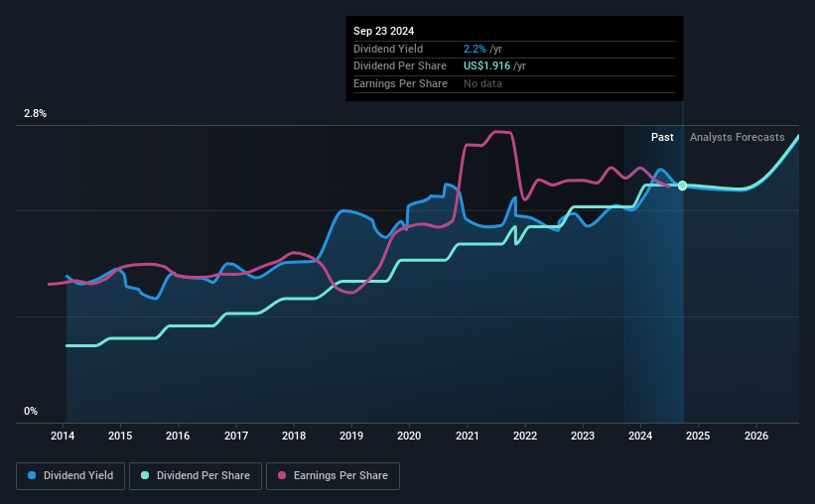Click the 2019 x-axis year label

click(x=351, y=436)
